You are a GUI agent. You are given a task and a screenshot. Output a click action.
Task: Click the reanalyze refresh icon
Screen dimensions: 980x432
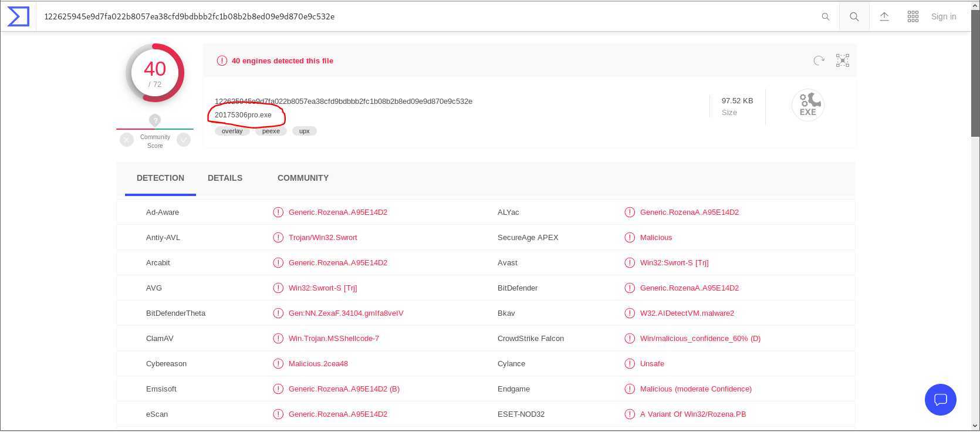(819, 60)
